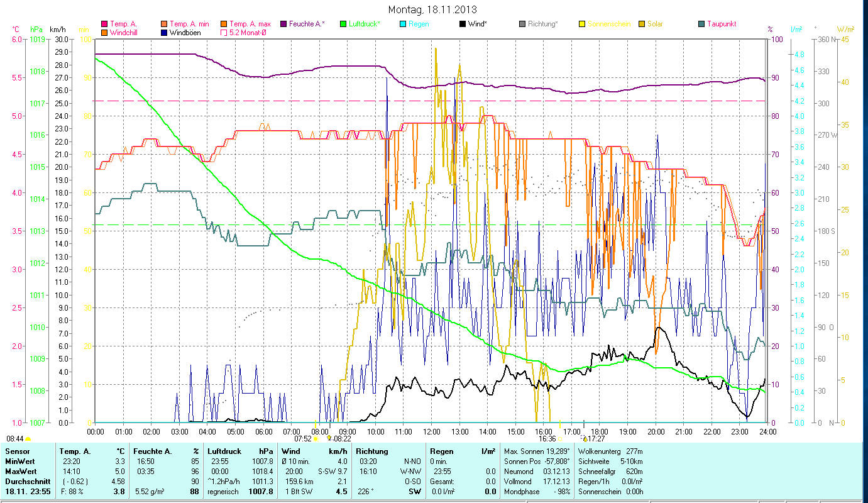Select the blue Windböen legend marker

coord(163,33)
